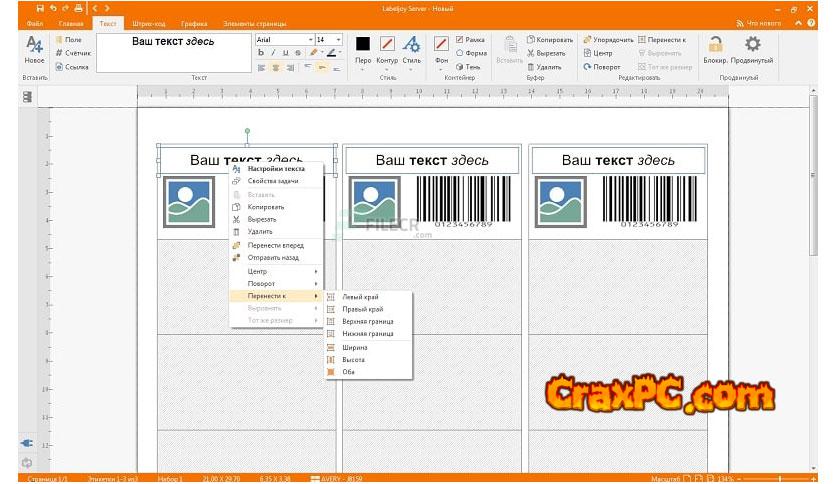Open the Arial font name dropdown
Screen dimensions: 836x484
pos(283,39)
